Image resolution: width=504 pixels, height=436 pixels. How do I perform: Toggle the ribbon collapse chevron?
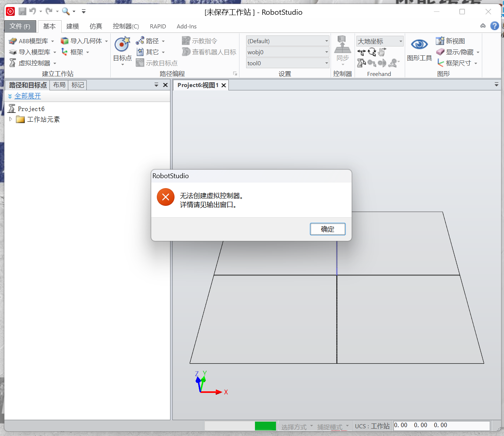click(x=483, y=26)
